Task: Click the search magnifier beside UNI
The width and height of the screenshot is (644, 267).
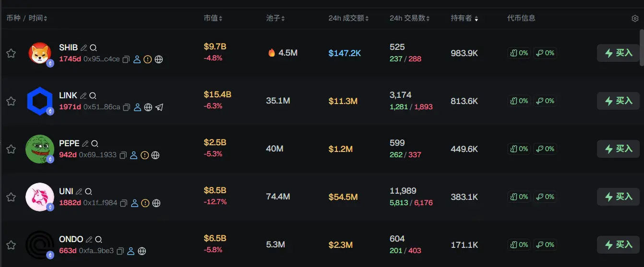Action: [88, 192]
